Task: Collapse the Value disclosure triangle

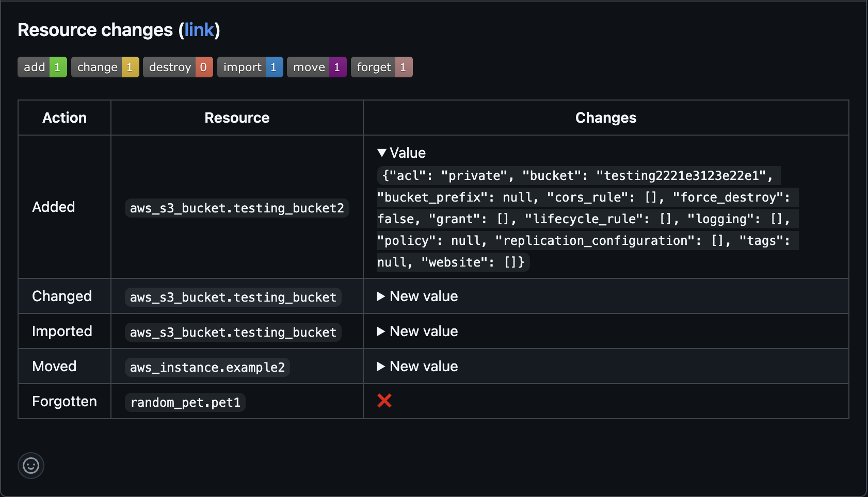Action: click(x=382, y=153)
